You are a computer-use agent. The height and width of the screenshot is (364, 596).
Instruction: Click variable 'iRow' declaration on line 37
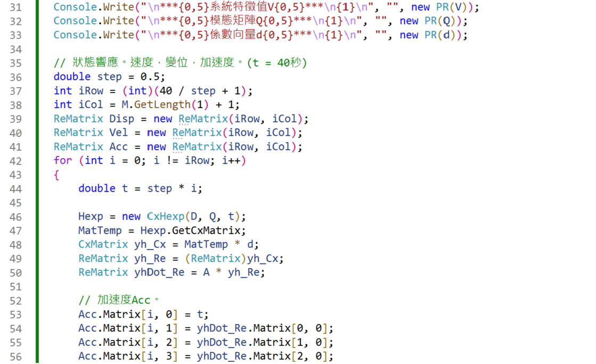91,91
